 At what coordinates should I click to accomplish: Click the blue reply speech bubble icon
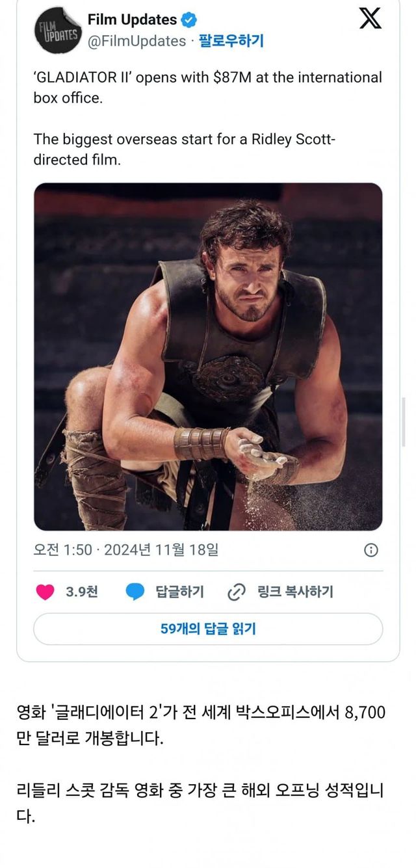coord(135,592)
